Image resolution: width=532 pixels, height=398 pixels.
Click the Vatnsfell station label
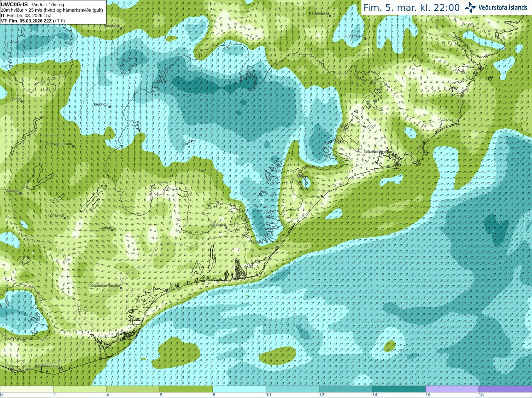[12, 191]
